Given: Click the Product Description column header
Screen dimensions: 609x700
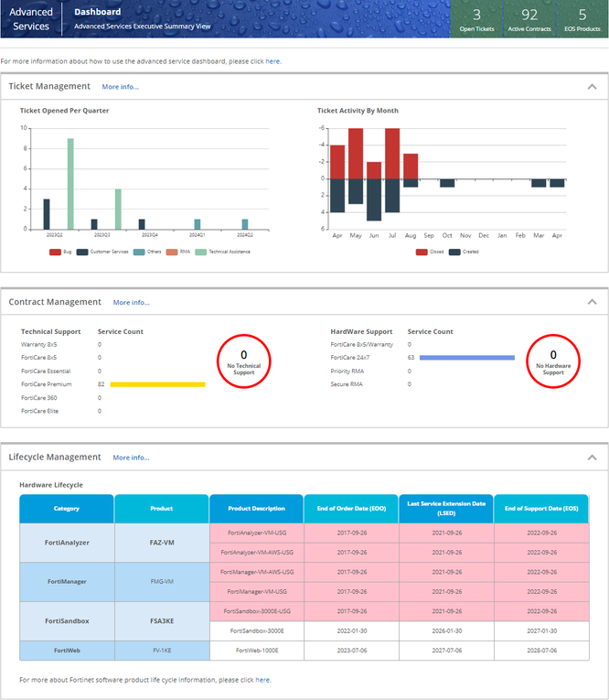Looking at the screenshot, I should tap(257, 509).
